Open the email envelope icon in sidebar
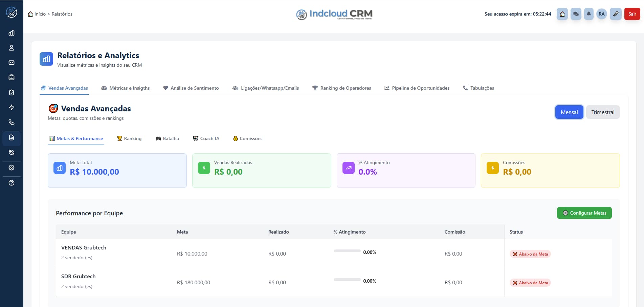 [x=12, y=63]
